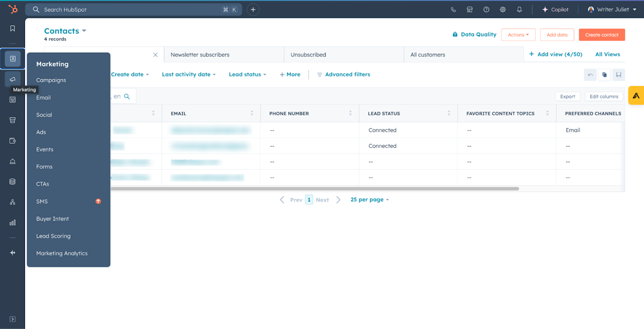Viewport: 644px width, 329px height.
Task: Click the HubSpot sprocket logo
Action: (x=13, y=9)
